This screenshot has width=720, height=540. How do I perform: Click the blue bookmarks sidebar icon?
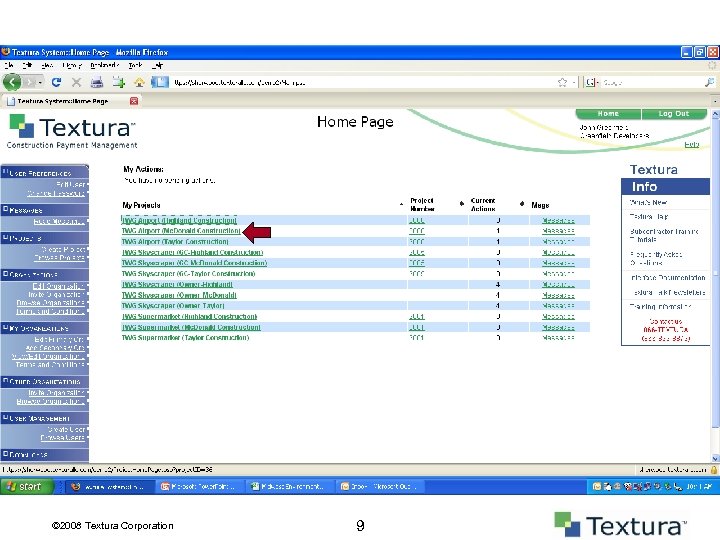[160, 82]
